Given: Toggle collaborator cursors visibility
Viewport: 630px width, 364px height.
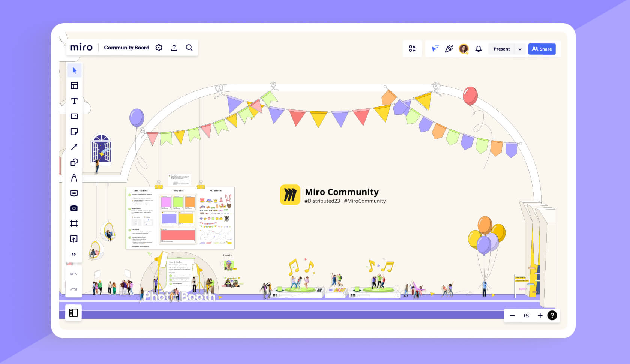Looking at the screenshot, I should (x=435, y=49).
